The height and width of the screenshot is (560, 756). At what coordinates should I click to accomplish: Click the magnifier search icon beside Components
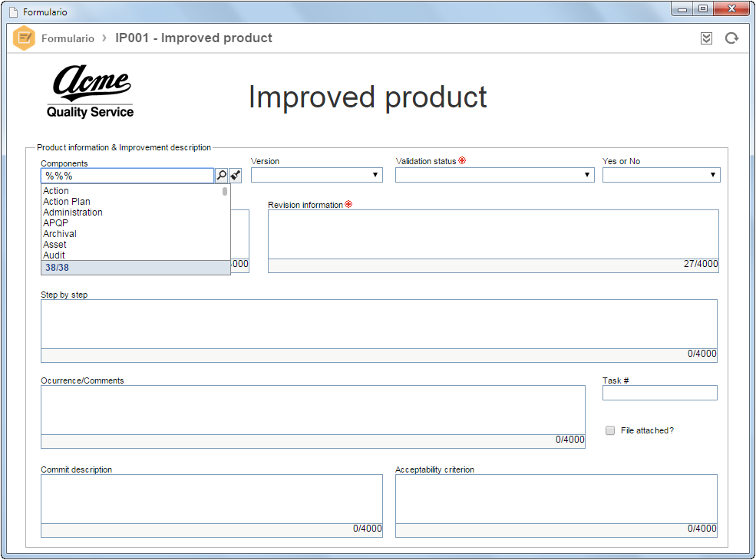(221, 176)
